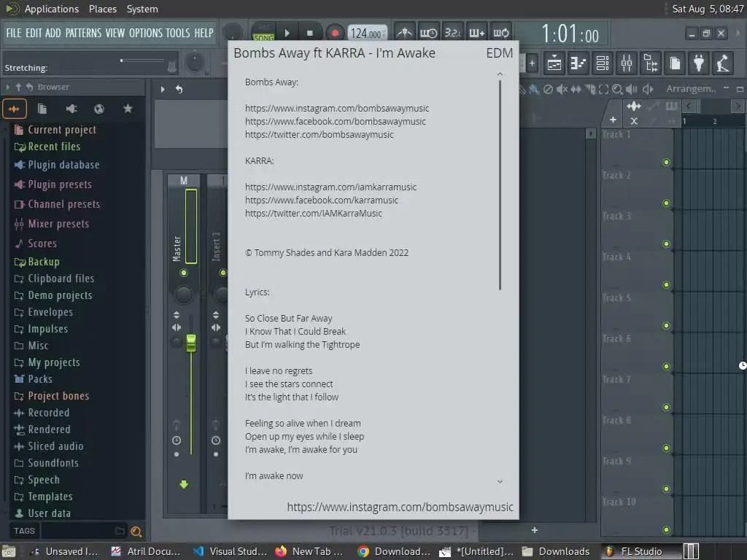This screenshot has width=747, height=560.
Task: Select the browser plugins tab icon
Action: [x=71, y=109]
